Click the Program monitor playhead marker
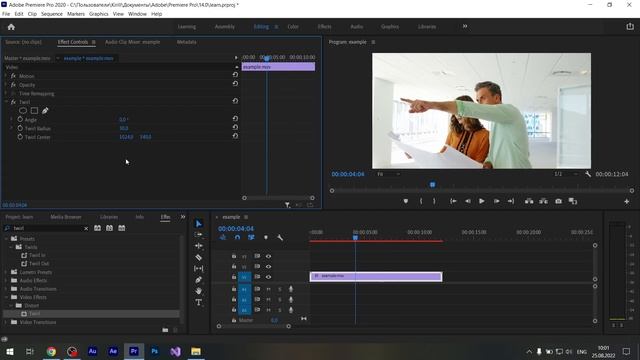 click(x=432, y=185)
